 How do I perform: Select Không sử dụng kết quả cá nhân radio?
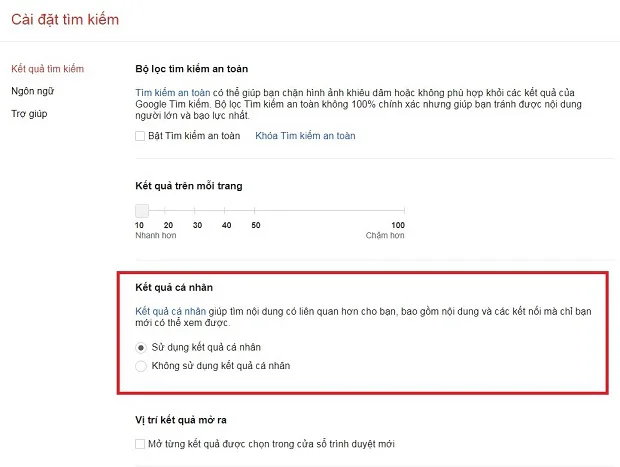pos(141,366)
